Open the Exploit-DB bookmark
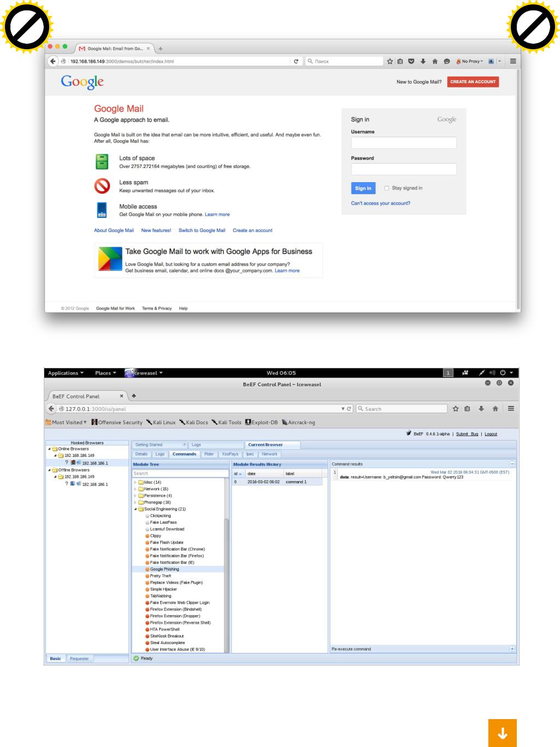 261,422
